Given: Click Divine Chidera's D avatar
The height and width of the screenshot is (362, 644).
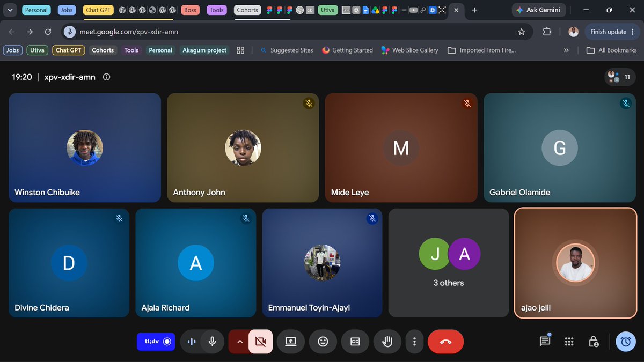Looking at the screenshot, I should 69,263.
